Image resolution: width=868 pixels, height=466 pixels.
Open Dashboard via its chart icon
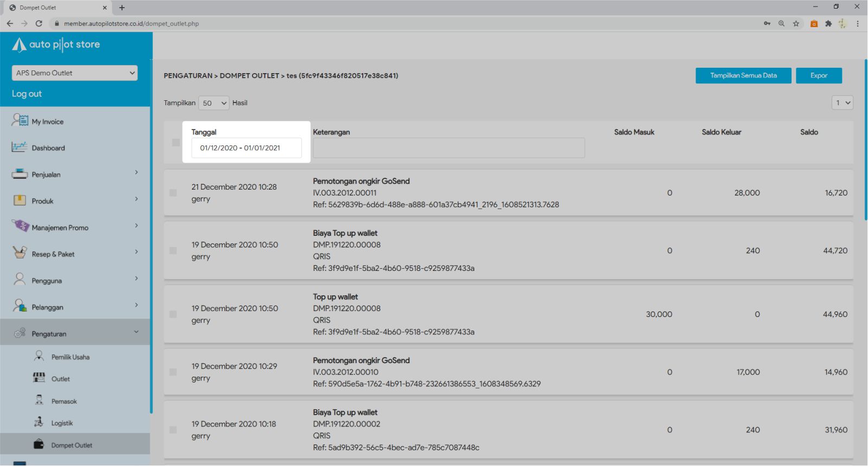[20, 147]
